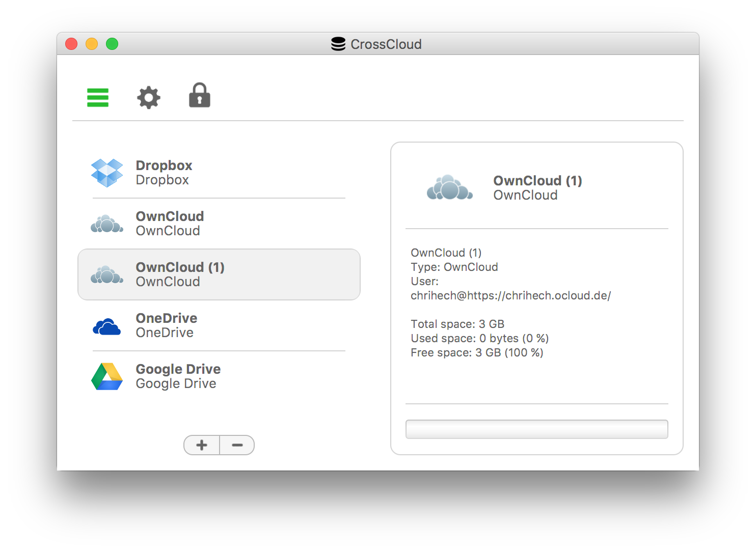
Task: Open the padlock encryption tab
Action: 200,95
